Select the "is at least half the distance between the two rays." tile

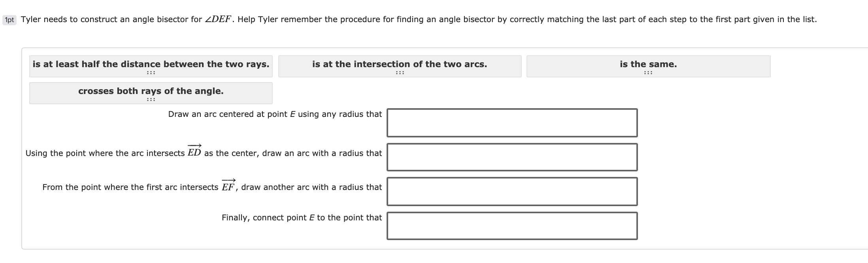pos(151,64)
